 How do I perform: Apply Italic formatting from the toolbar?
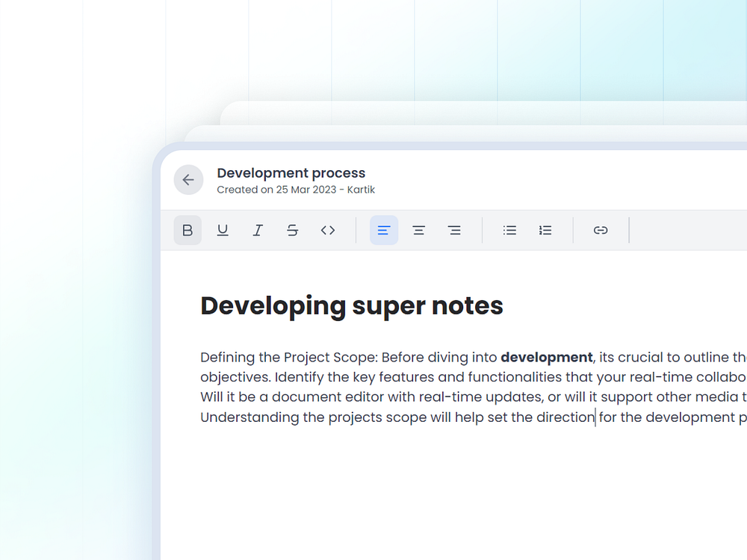pyautogui.click(x=258, y=230)
